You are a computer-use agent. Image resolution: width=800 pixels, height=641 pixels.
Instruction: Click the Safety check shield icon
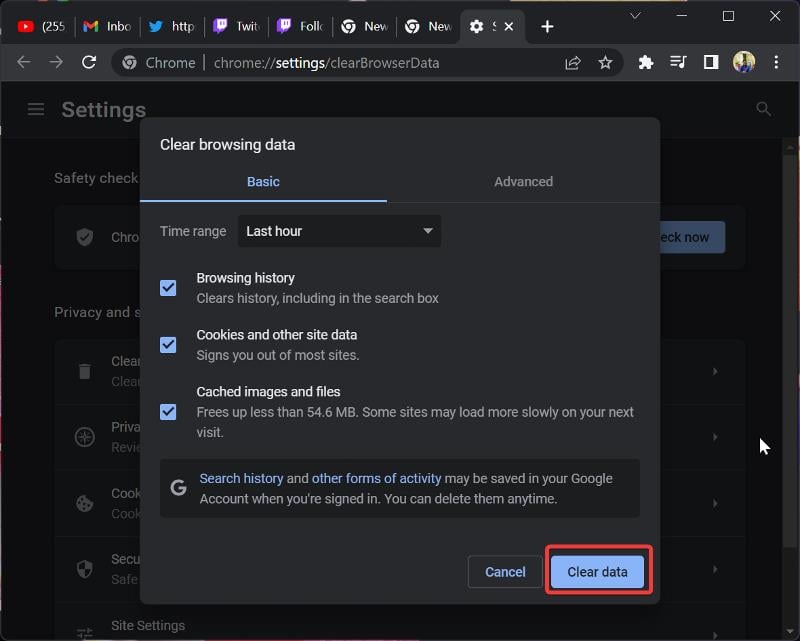[x=85, y=237]
